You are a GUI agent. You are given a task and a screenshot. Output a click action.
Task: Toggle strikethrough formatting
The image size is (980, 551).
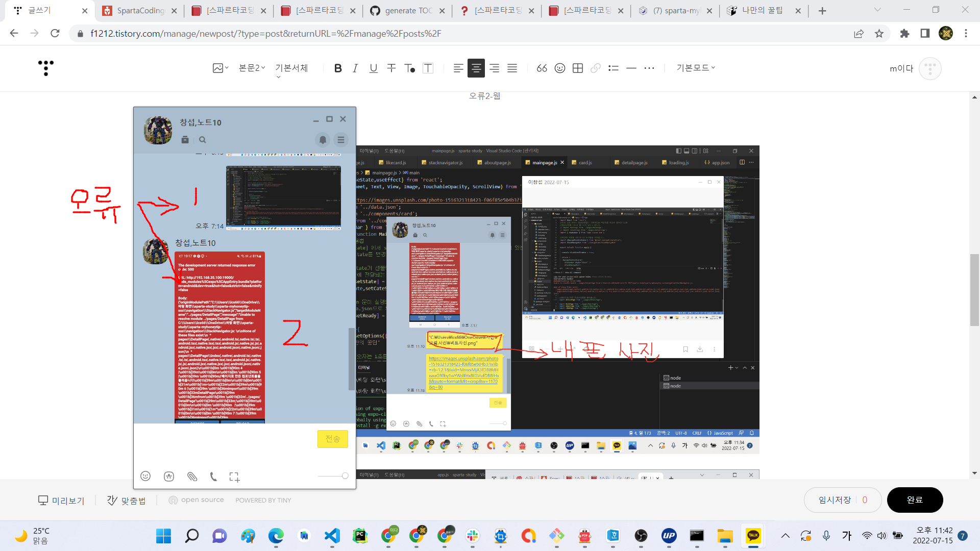pyautogui.click(x=391, y=68)
